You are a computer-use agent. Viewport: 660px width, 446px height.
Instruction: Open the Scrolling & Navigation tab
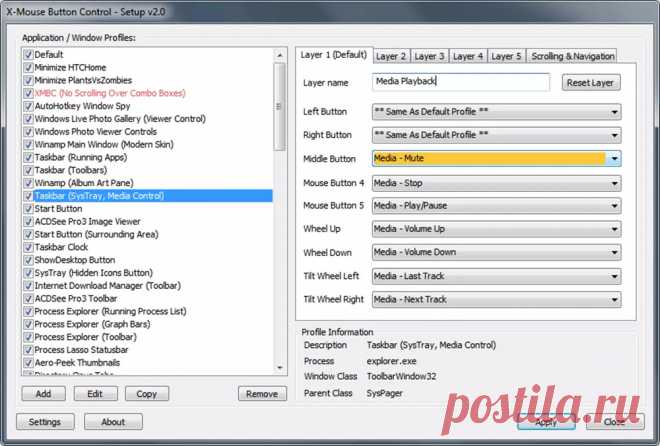573,56
